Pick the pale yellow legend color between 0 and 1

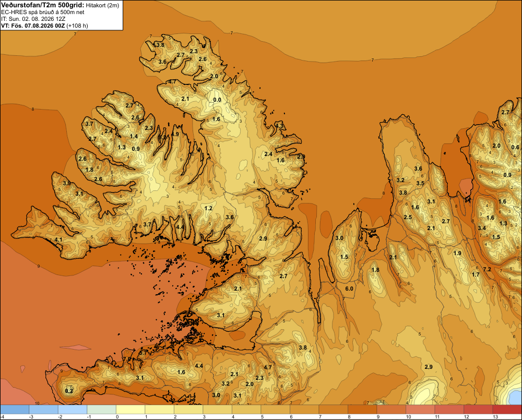tap(130, 410)
